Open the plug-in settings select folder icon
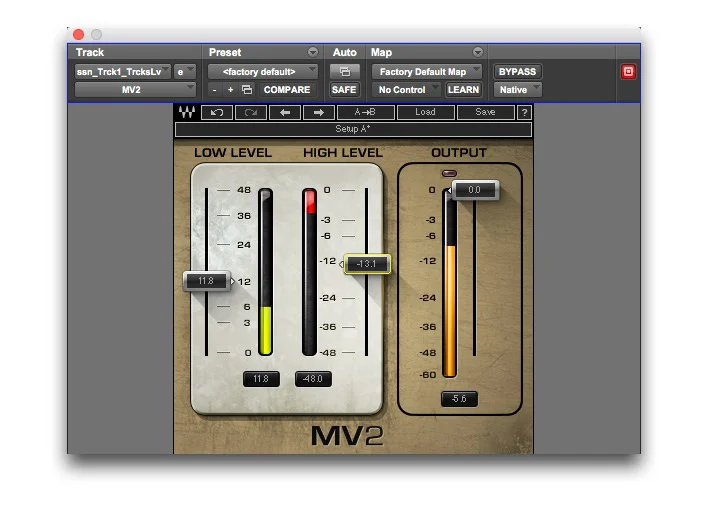This screenshot has height=506, width=706. (x=247, y=90)
